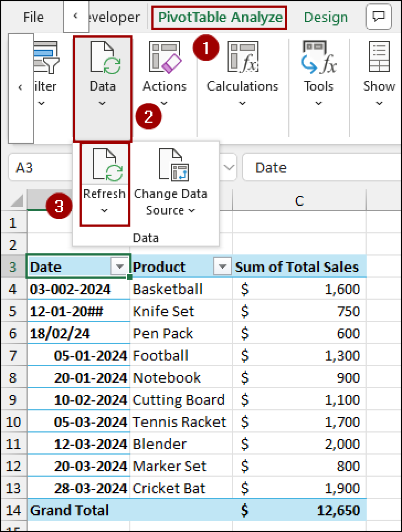Select the Football product cell
The height and width of the screenshot is (532, 402).
pyautogui.click(x=181, y=356)
